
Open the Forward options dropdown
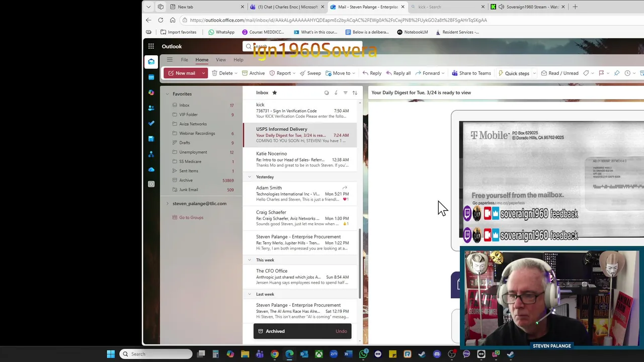(x=443, y=73)
